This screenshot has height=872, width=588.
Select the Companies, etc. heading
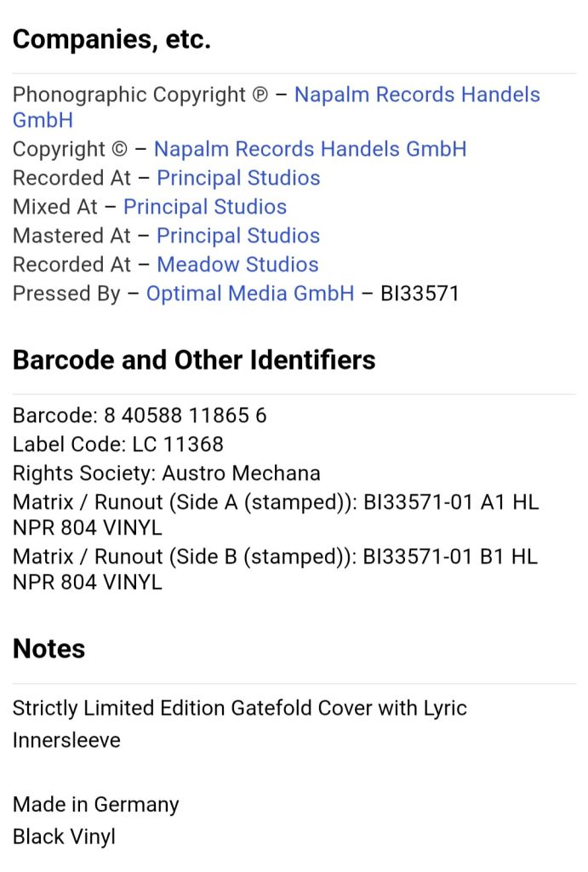click(x=111, y=39)
